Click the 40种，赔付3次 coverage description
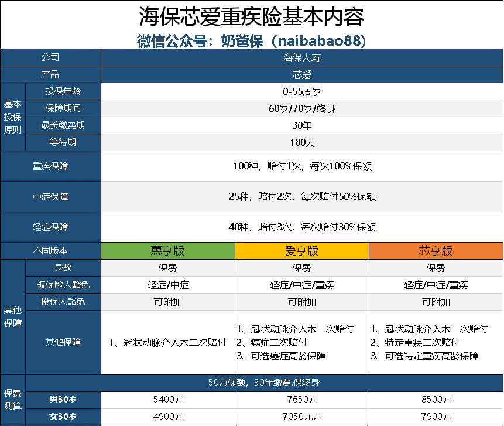Viewport: 504px width, 426px height. tap(302, 227)
